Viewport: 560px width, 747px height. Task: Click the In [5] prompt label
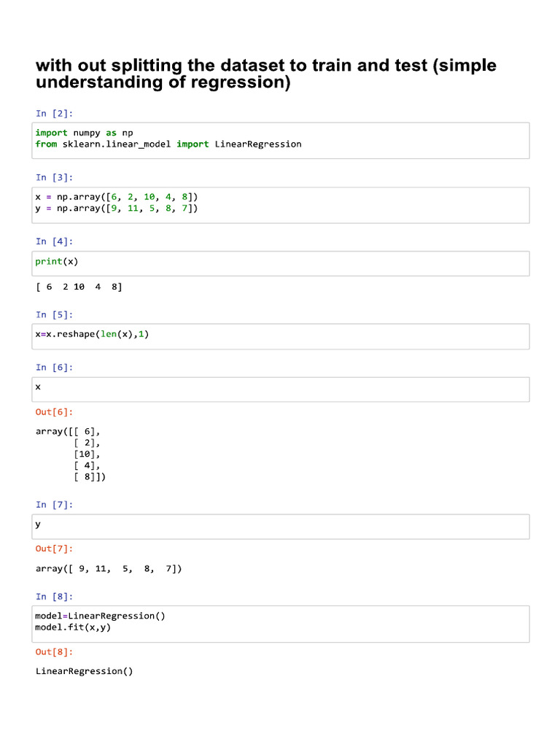click(55, 314)
